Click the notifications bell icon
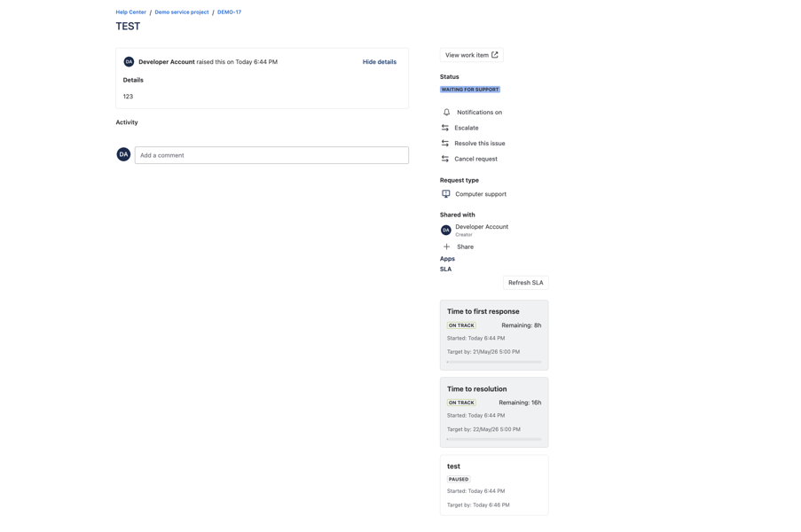This screenshot has width=801, height=532. 446,113
